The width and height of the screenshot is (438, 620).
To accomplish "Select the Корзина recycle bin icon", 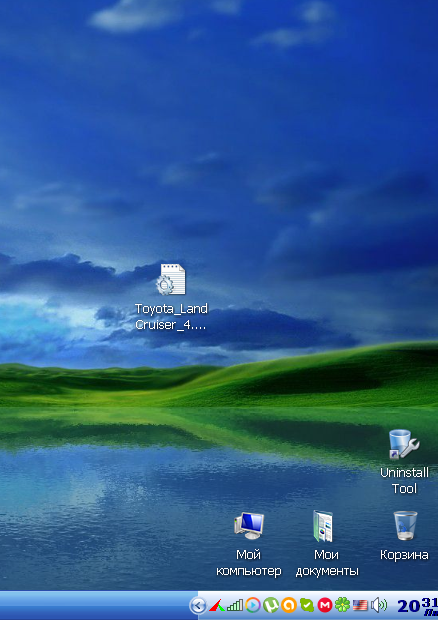I will pos(405,526).
